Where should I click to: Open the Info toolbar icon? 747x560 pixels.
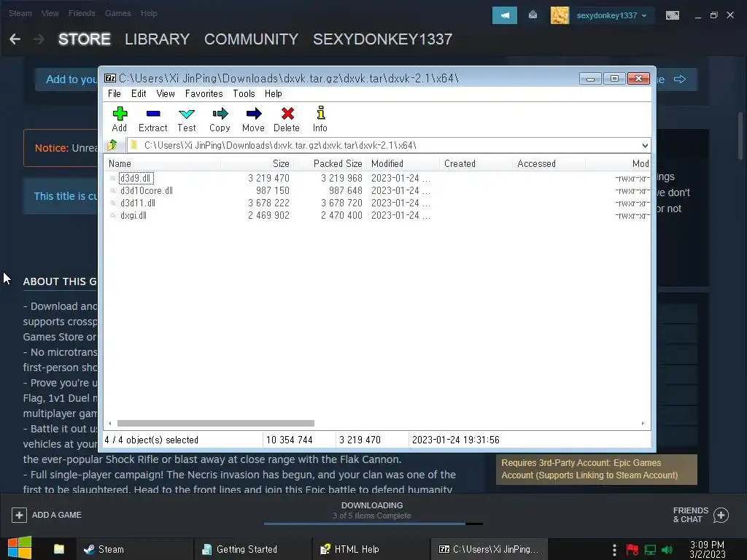[321, 113]
